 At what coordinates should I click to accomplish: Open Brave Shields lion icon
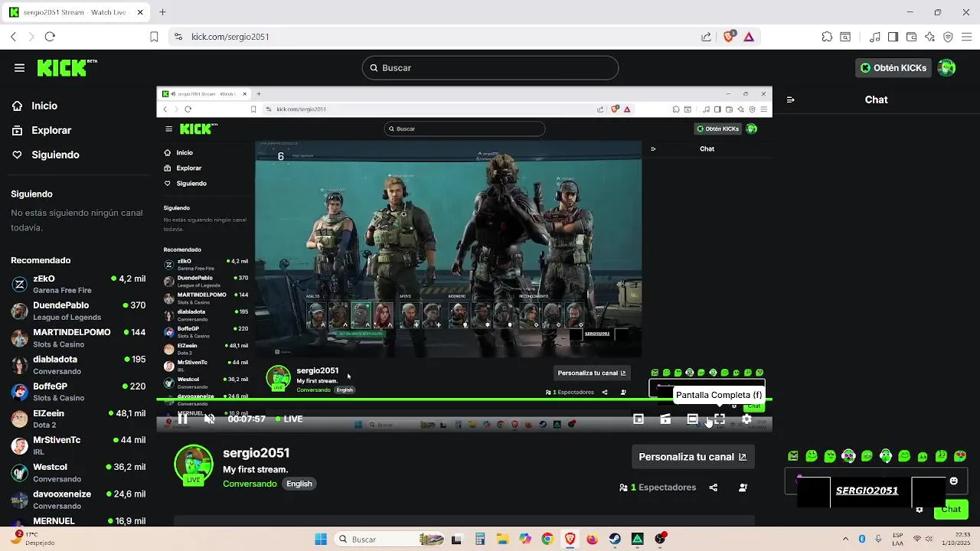tap(729, 37)
